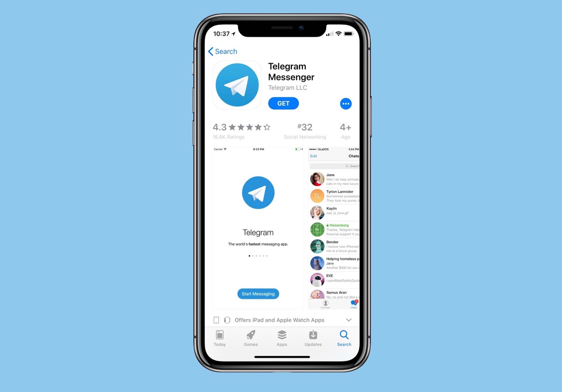This screenshot has width=562, height=392.
Task: Tap the Start Messaging button
Action: click(258, 294)
